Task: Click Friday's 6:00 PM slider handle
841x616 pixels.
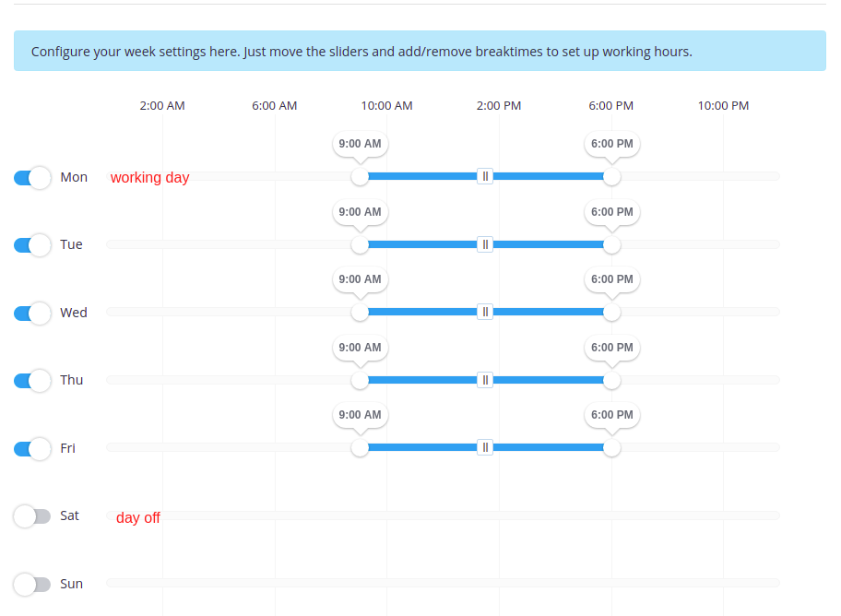Action: click(611, 447)
